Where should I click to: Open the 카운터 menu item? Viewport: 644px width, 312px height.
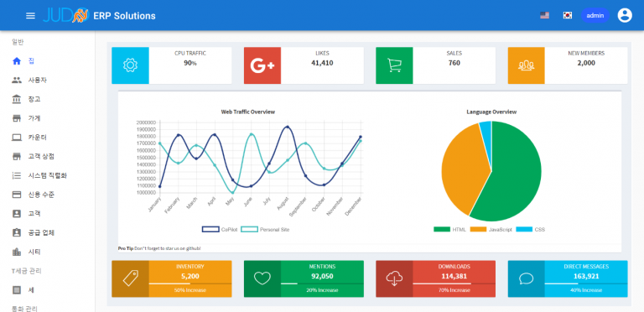tap(47, 138)
